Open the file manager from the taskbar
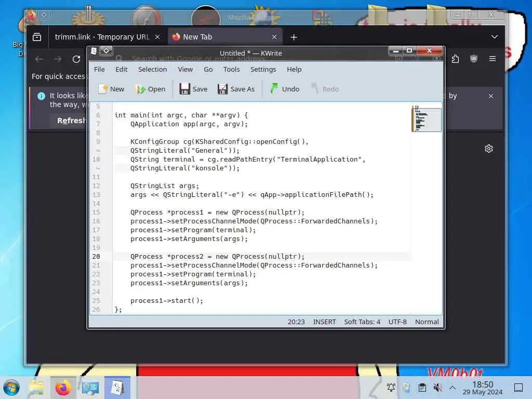The width and height of the screenshot is (532, 399). tap(36, 388)
